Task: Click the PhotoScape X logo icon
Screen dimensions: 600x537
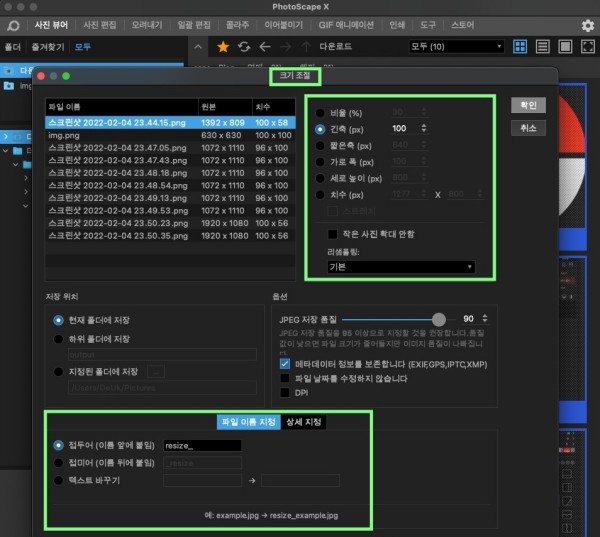Action: [13, 24]
